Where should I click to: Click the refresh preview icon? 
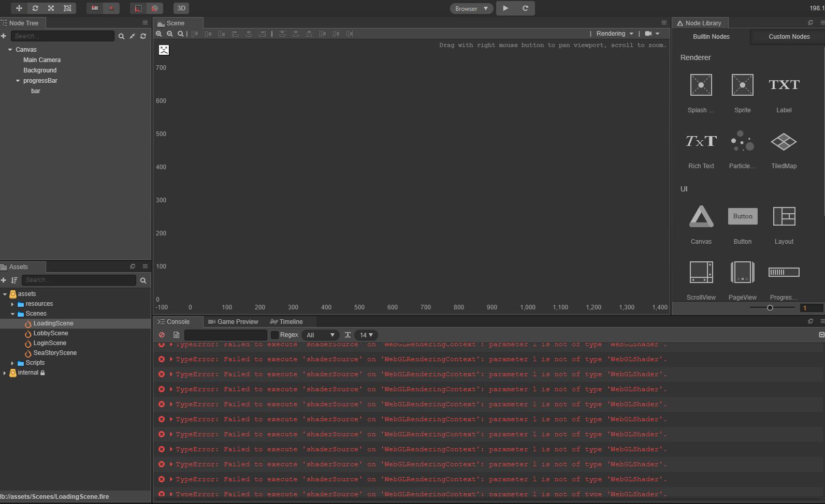[525, 8]
